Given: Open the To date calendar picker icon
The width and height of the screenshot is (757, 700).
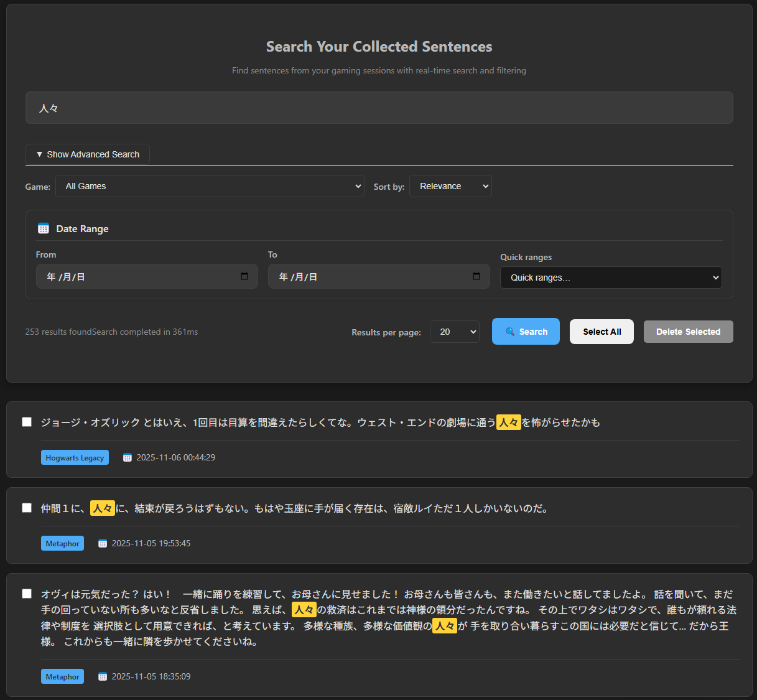Looking at the screenshot, I should click(476, 276).
